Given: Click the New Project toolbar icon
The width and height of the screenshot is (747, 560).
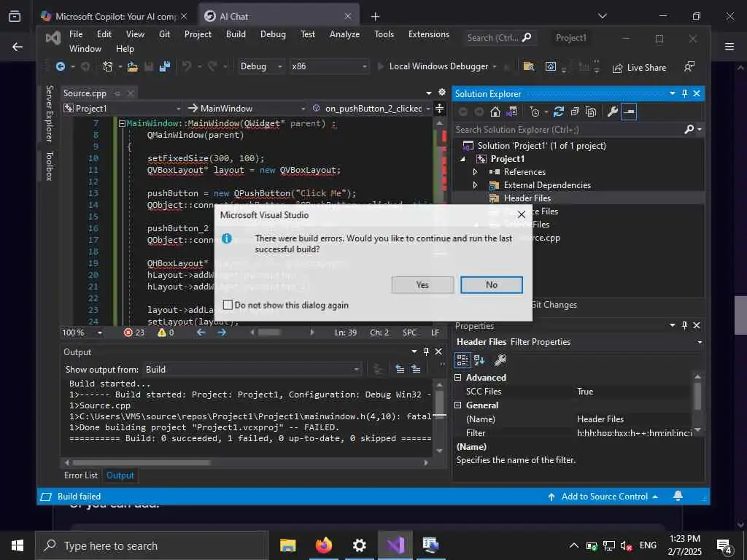Looking at the screenshot, I should (x=108, y=66).
